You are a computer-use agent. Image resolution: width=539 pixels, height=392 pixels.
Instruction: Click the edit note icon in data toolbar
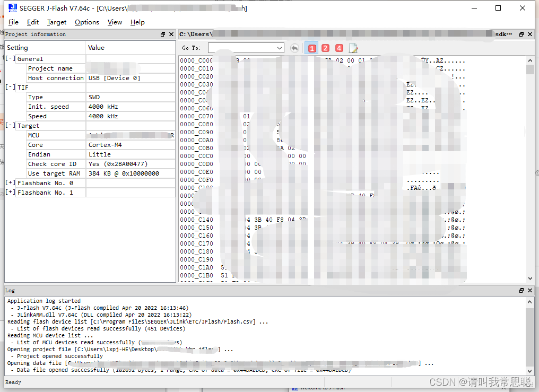point(353,48)
